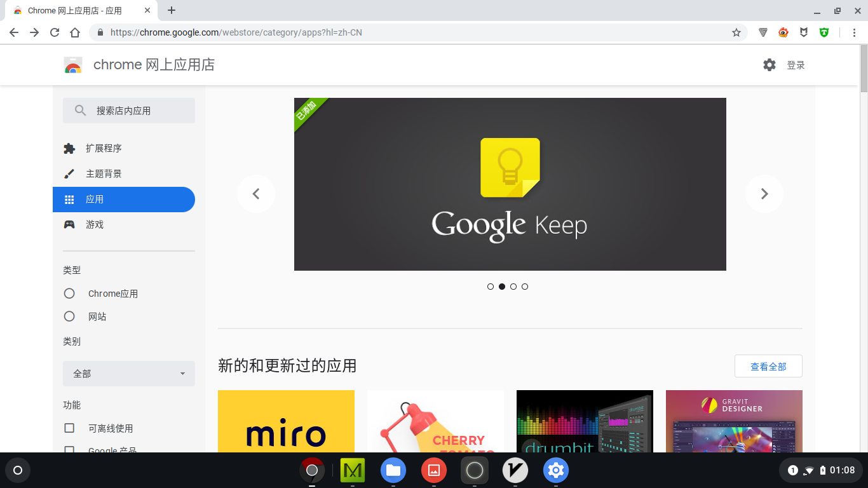Show the previous carousel banner
Image resolution: width=868 pixels, height=488 pixels.
click(256, 194)
